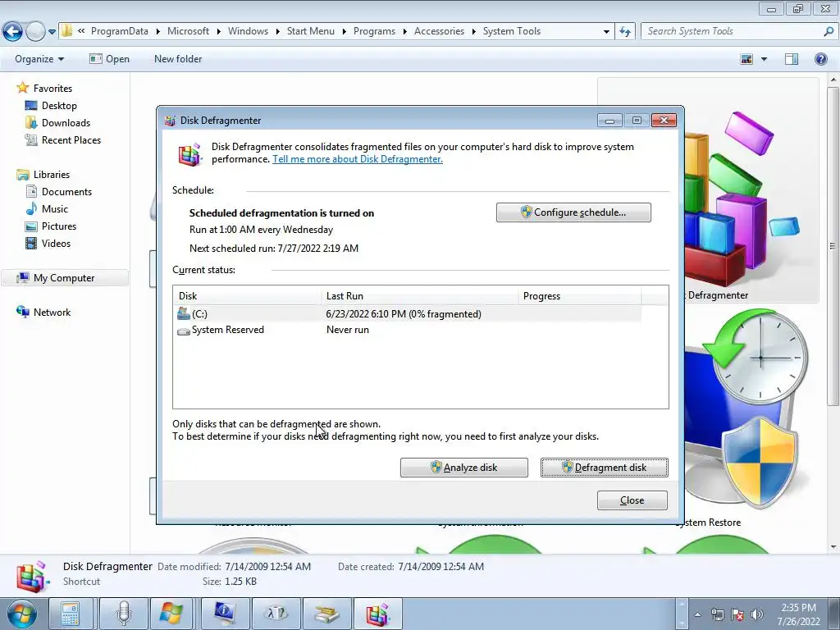Click the search magnifier icon
The width and height of the screenshot is (840, 630).
click(x=829, y=31)
